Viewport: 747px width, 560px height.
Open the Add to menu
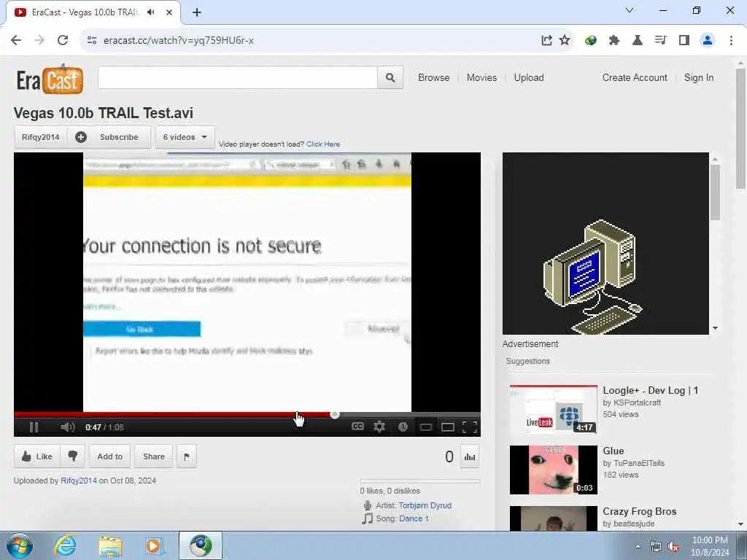[x=109, y=456]
